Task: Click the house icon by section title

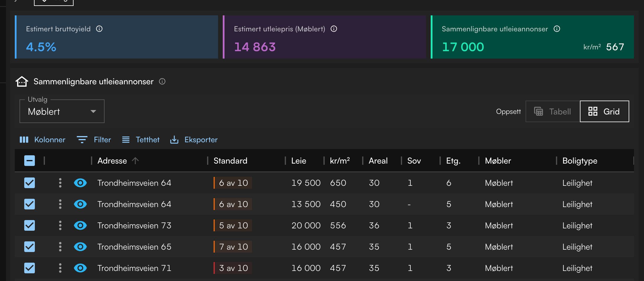Action: pyautogui.click(x=22, y=81)
